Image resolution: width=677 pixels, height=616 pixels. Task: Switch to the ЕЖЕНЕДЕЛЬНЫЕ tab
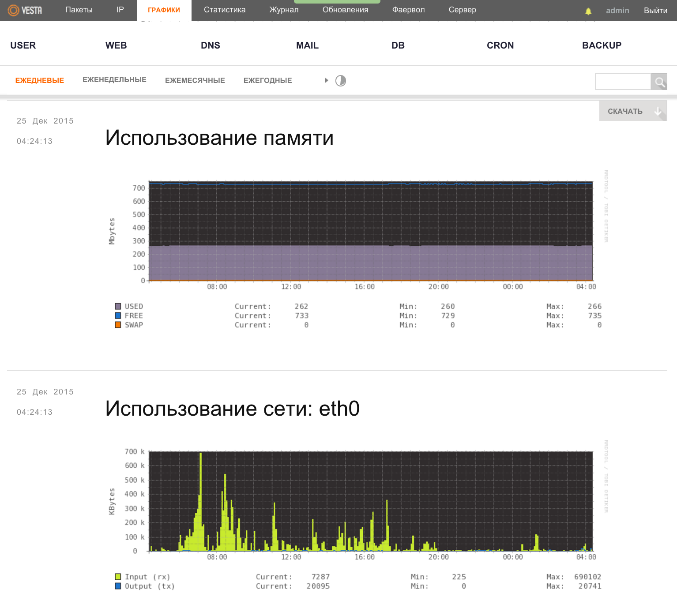[114, 79]
